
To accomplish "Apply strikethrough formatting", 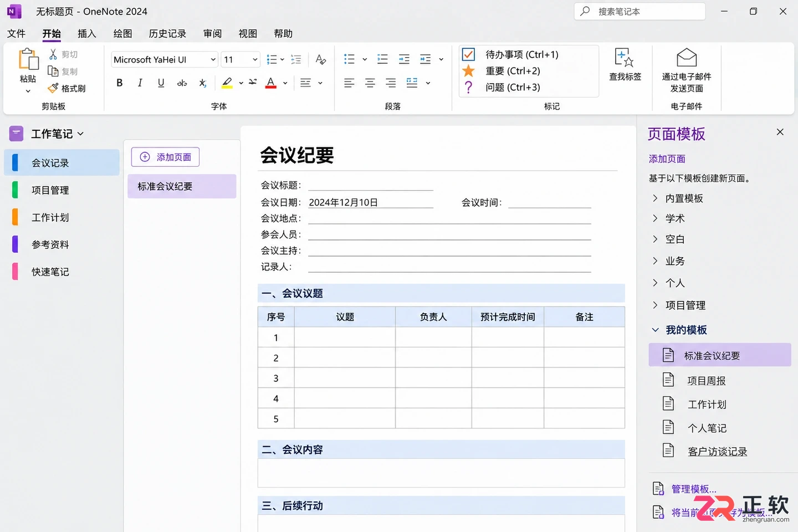I will pyautogui.click(x=182, y=83).
